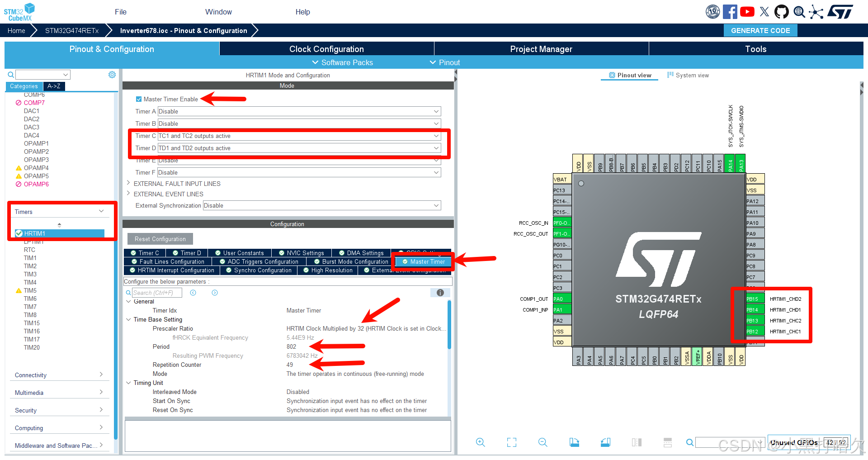
Task: Expand EXTERNAL EVENT LINES section
Action: tap(128, 194)
